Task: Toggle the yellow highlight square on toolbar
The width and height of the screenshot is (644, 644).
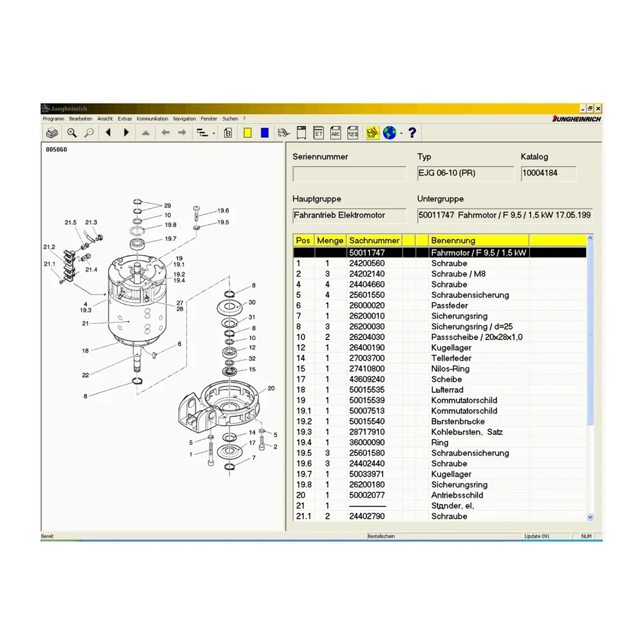Action: point(248,133)
